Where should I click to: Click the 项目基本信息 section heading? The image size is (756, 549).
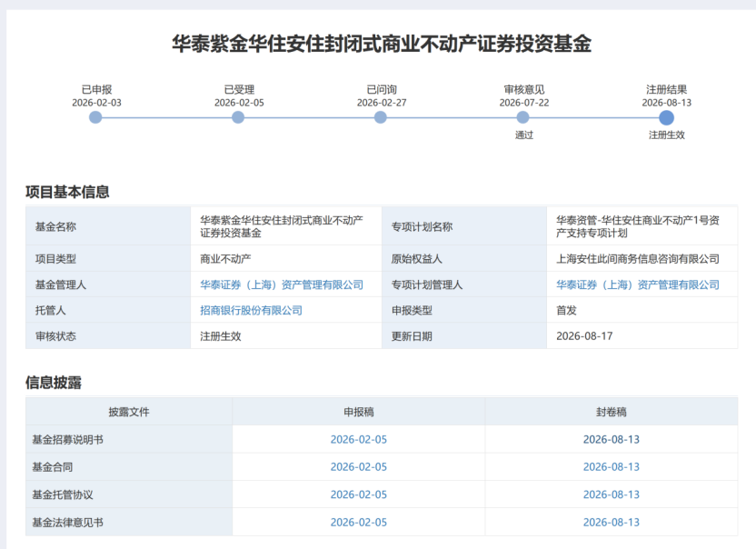(67, 192)
